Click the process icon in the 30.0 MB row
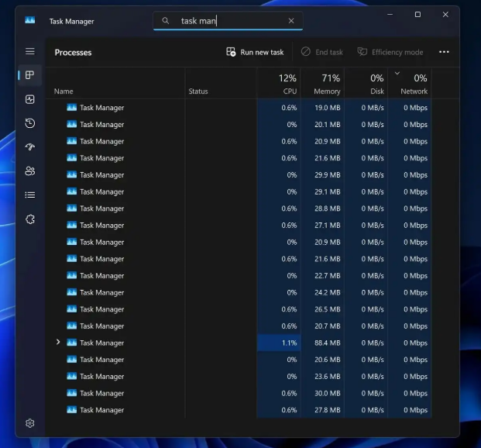The image size is (481, 448). point(72,393)
